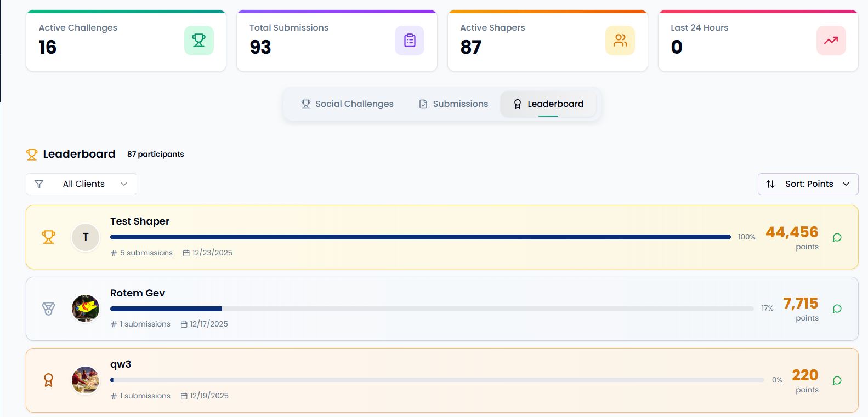The height and width of the screenshot is (417, 868).
Task: Open the All Clients filter dropdown
Action: tap(81, 184)
